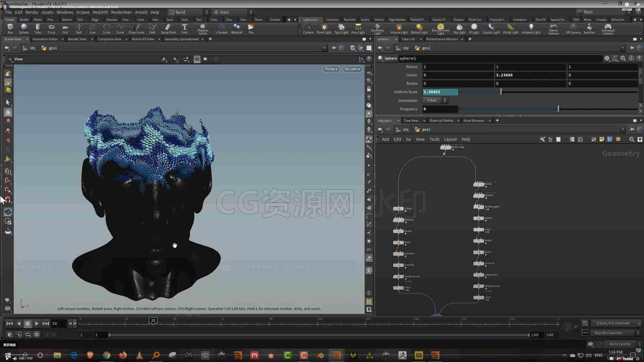Choose the Platonic Solids tool
The height and width of the screenshot is (362, 644).
203,29
